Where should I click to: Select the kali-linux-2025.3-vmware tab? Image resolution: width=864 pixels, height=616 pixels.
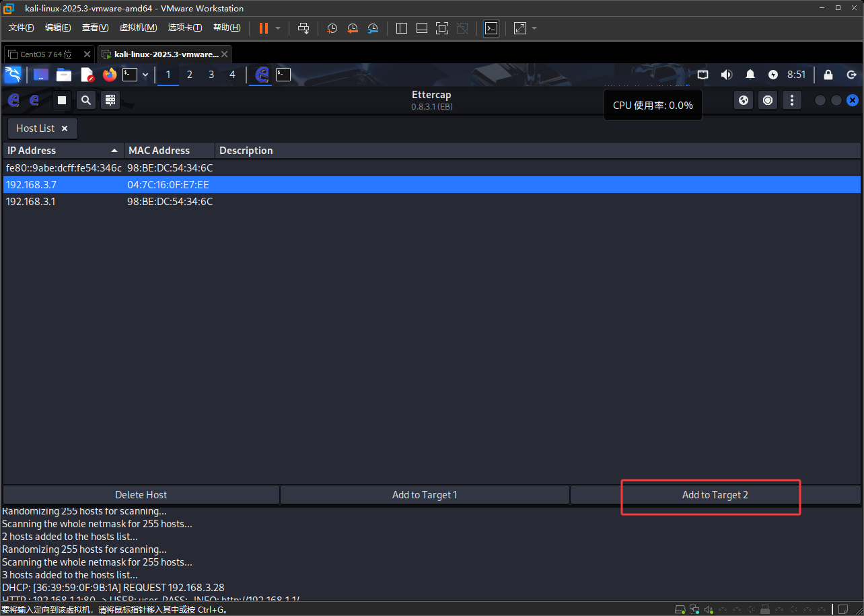pos(166,54)
